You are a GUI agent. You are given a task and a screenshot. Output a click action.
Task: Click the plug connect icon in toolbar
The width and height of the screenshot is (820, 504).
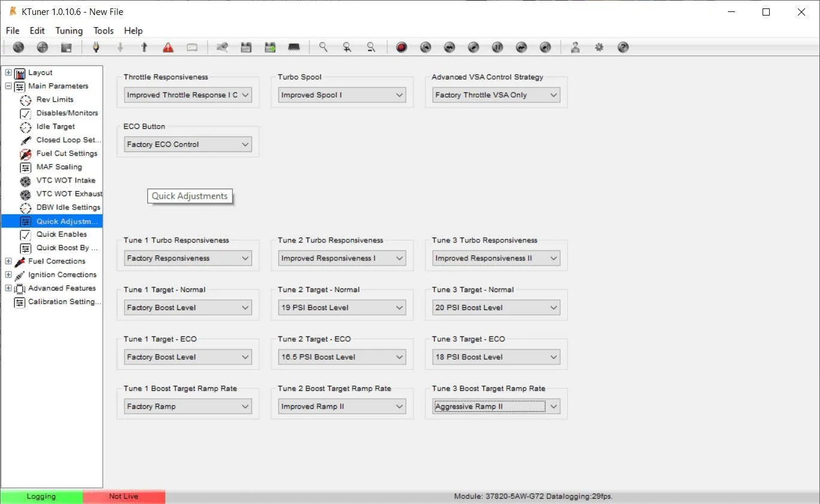click(96, 47)
